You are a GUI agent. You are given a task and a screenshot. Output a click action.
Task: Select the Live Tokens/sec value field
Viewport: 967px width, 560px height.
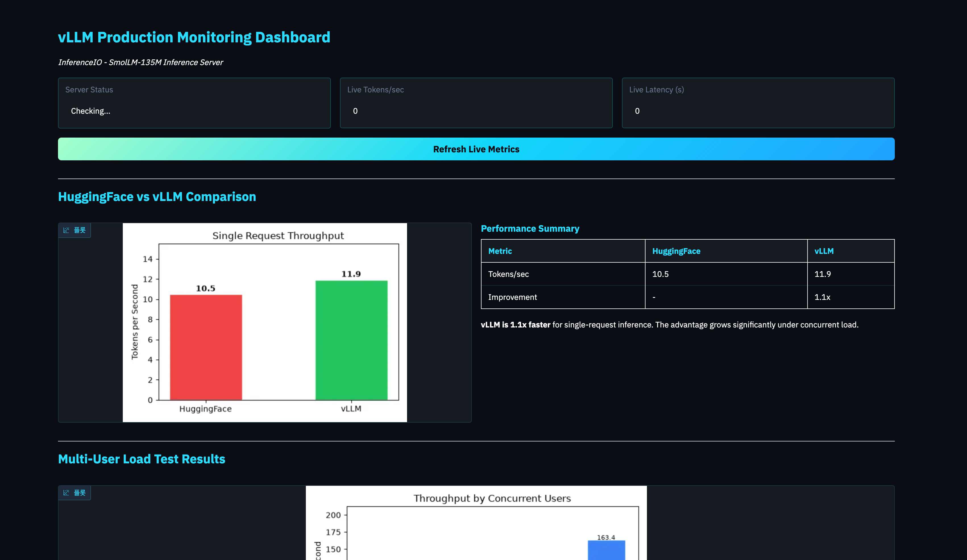click(x=476, y=111)
